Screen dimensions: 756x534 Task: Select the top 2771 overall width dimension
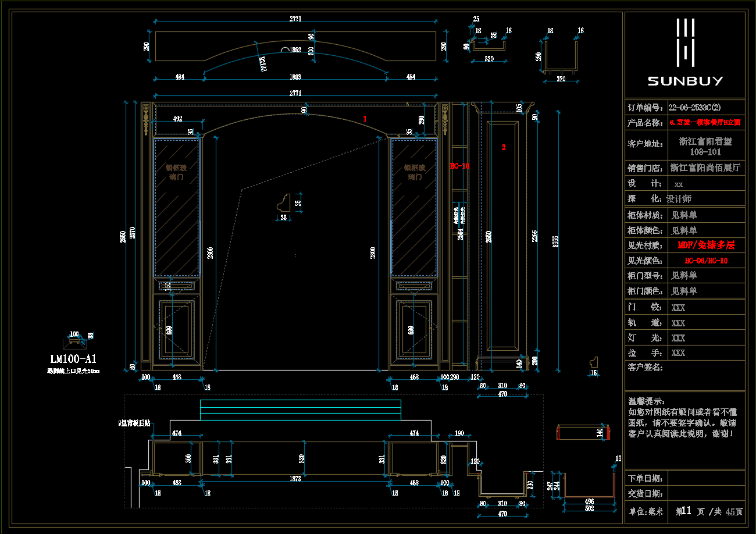coord(295,19)
